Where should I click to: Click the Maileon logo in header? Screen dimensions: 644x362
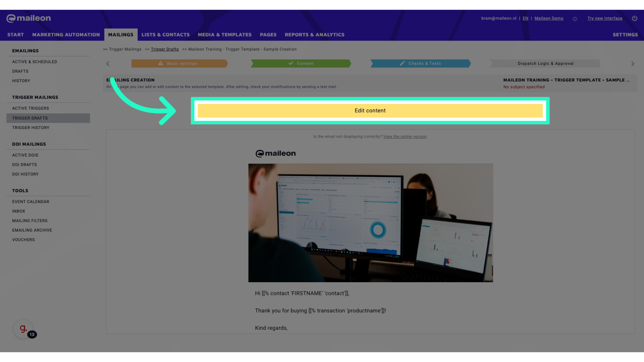(x=29, y=18)
